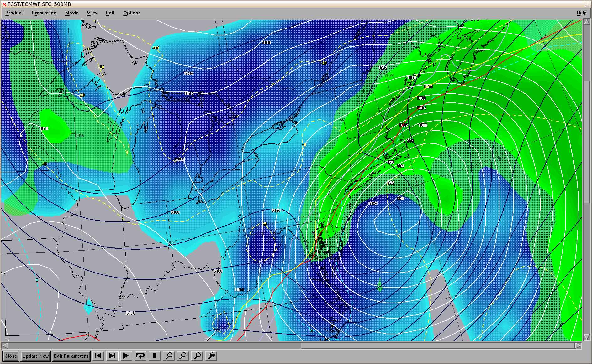Click the horizontal scrollbar left arrow

pos(5,346)
